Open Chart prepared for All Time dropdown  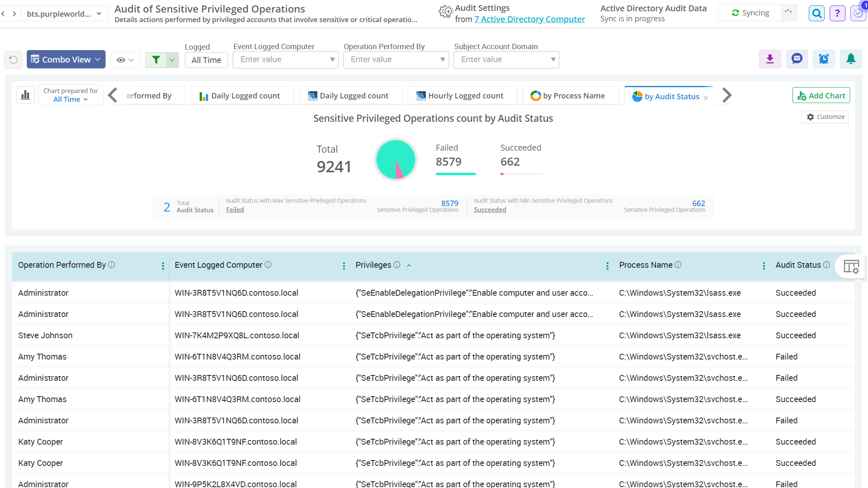pyautogui.click(x=71, y=95)
